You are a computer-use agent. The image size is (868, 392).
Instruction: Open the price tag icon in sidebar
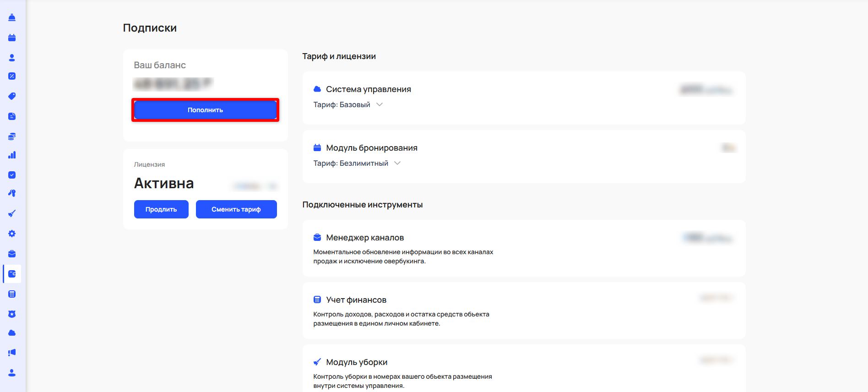click(12, 96)
